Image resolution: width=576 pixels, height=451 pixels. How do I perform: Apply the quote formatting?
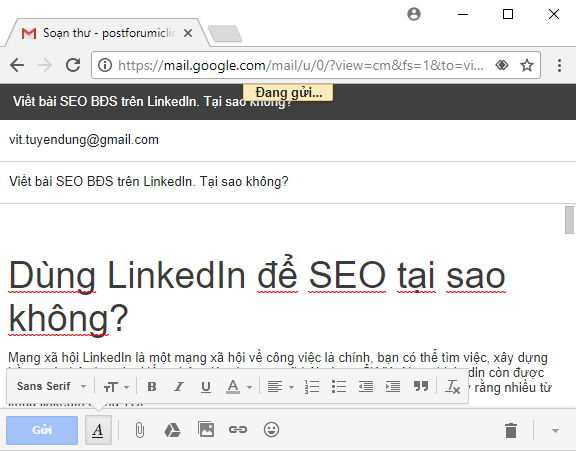coord(421,386)
